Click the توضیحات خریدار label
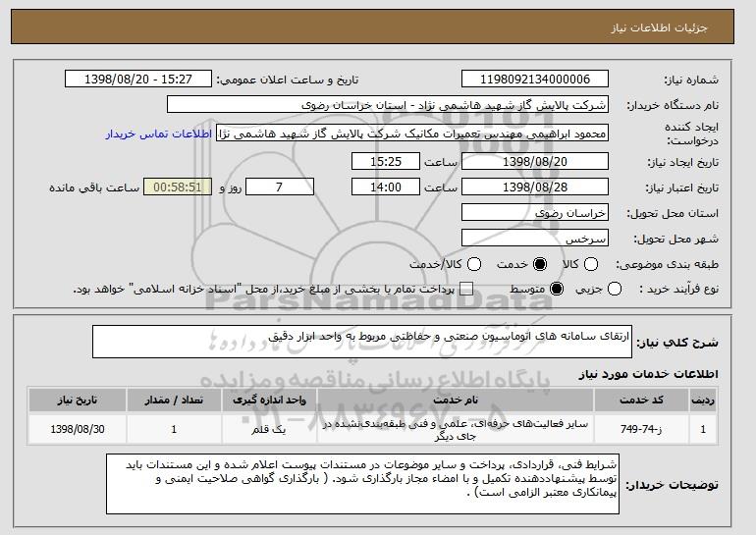 click(x=672, y=485)
